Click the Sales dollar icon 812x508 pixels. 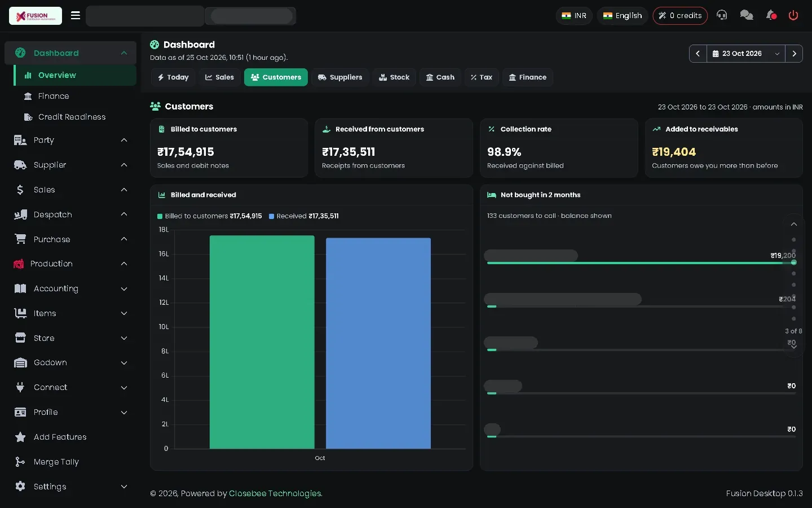pyautogui.click(x=20, y=190)
